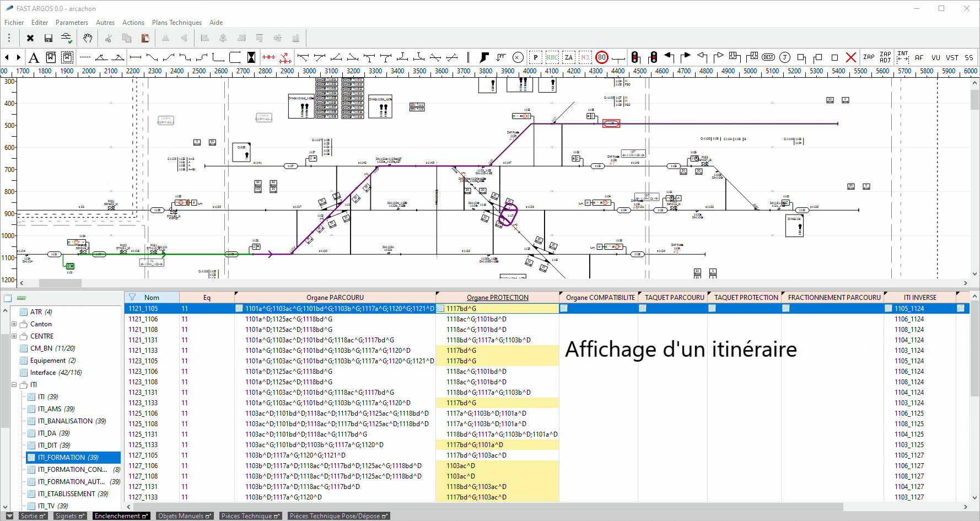Switch to the Signets tab
The width and height of the screenshot is (980, 521).
(66, 516)
